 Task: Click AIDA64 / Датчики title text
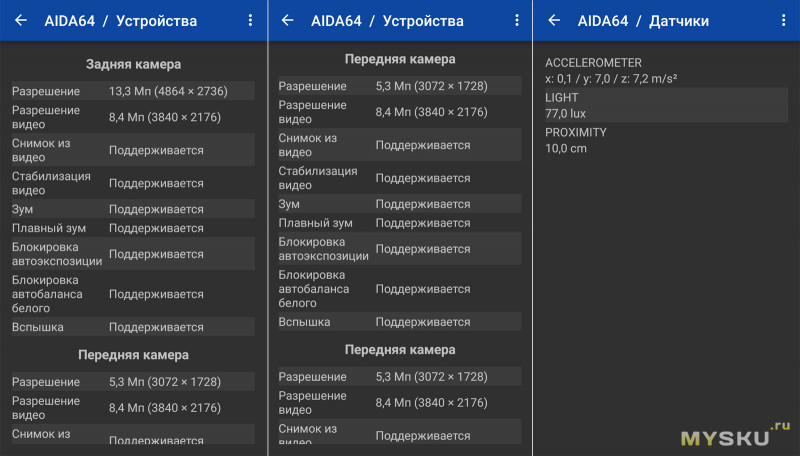[643, 21]
